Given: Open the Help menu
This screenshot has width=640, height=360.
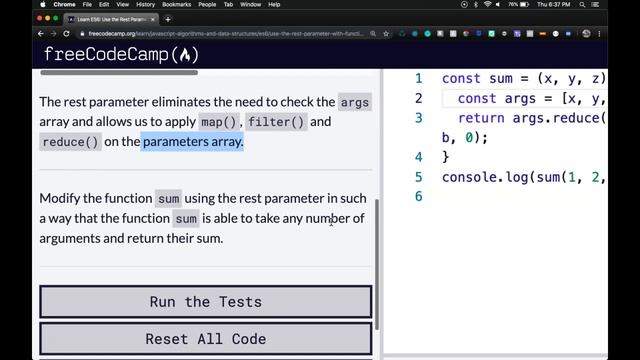Looking at the screenshot, I should pos(274,4).
